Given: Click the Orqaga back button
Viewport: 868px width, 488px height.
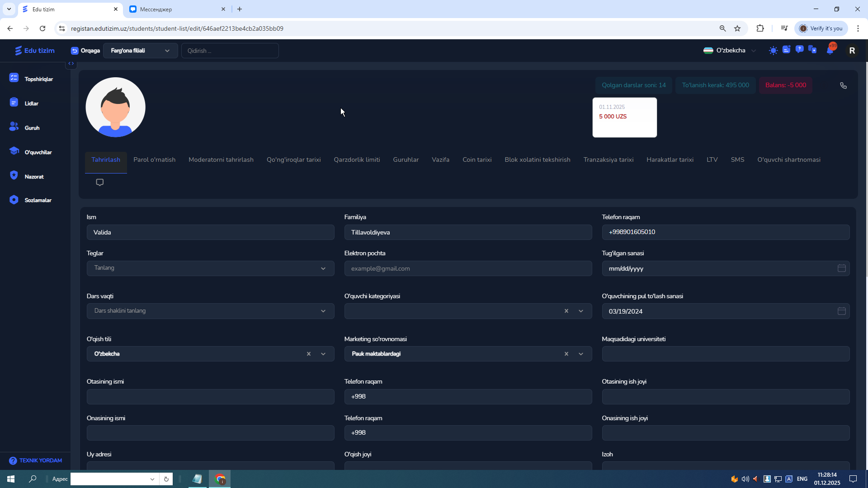Looking at the screenshot, I should coord(85,51).
